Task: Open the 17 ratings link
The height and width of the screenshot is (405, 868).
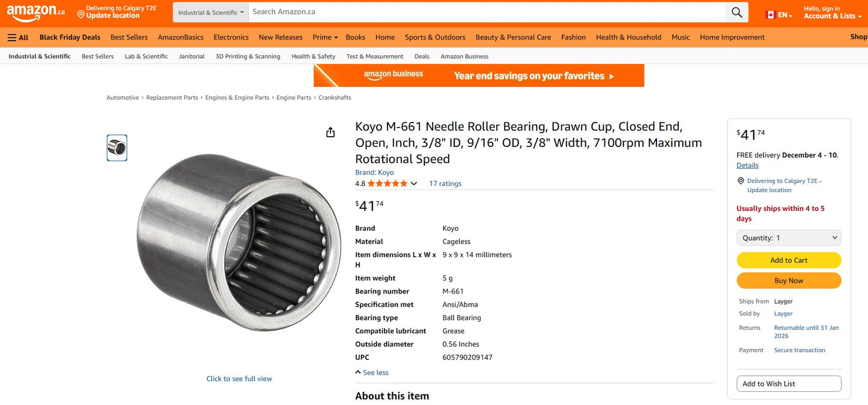Action: point(445,183)
